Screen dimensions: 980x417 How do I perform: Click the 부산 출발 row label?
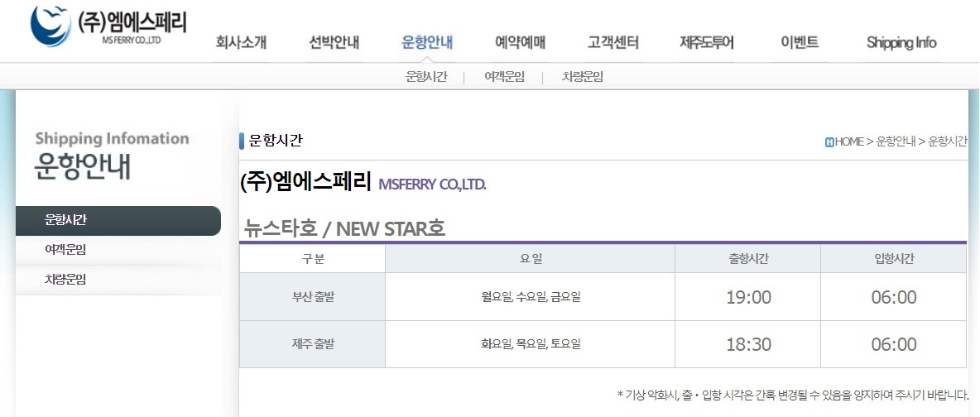pos(313,297)
